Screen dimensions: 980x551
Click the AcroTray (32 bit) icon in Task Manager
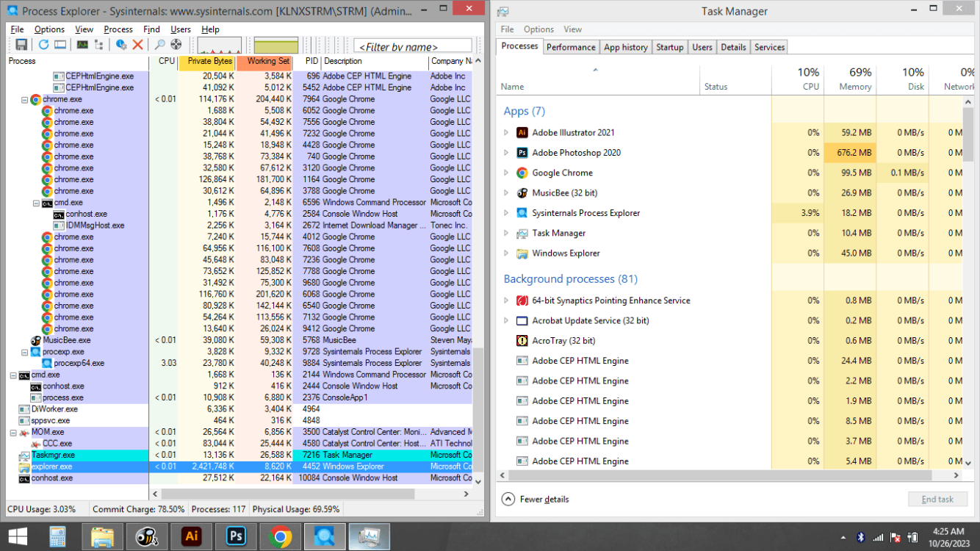click(522, 341)
